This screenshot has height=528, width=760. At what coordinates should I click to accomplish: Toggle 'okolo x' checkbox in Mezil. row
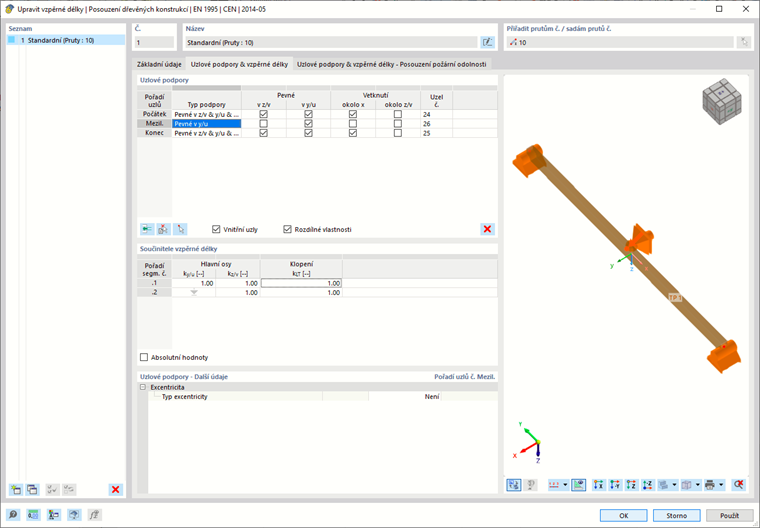[x=353, y=124]
